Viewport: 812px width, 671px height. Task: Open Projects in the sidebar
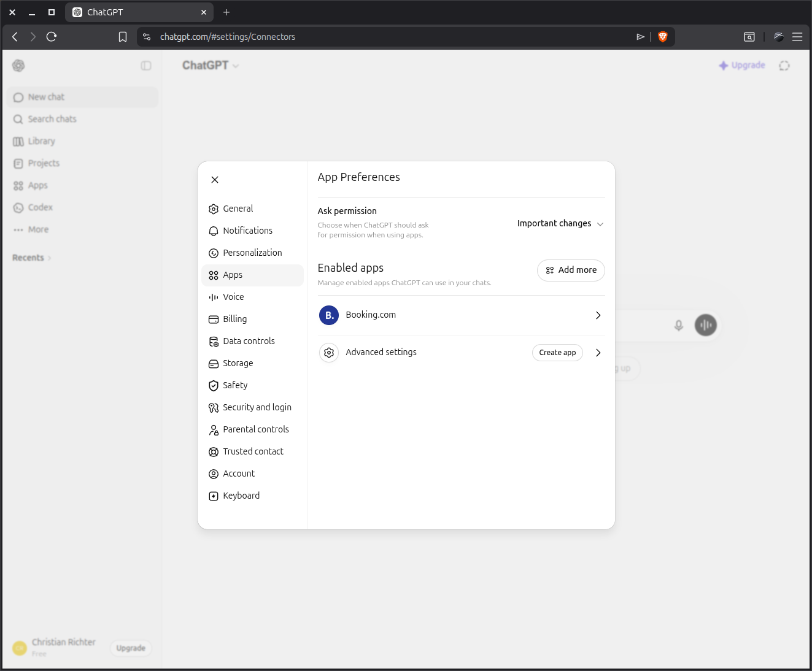point(82,163)
